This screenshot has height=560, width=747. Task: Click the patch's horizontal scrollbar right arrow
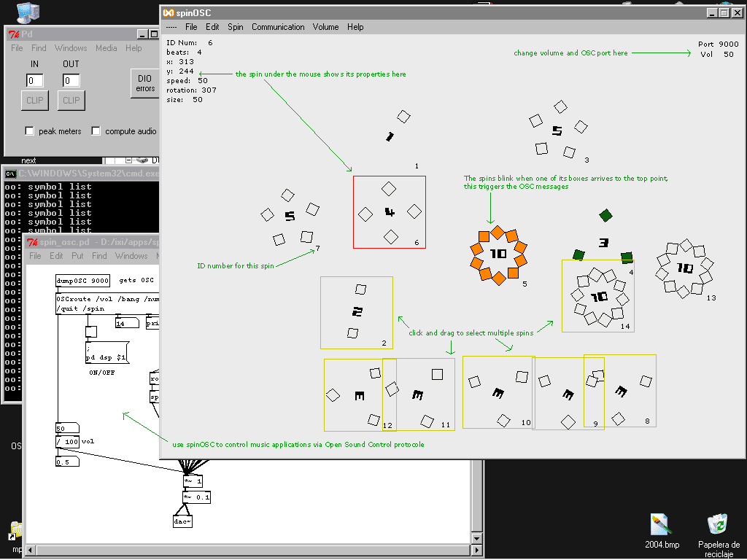476,550
